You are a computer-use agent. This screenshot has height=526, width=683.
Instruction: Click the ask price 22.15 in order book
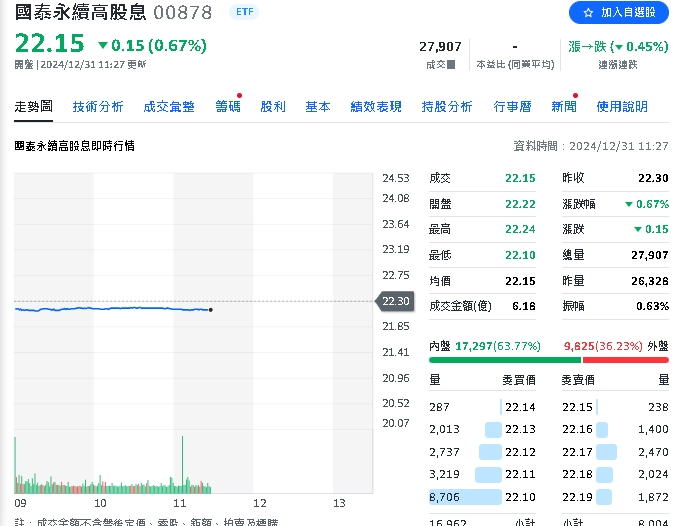tap(577, 407)
